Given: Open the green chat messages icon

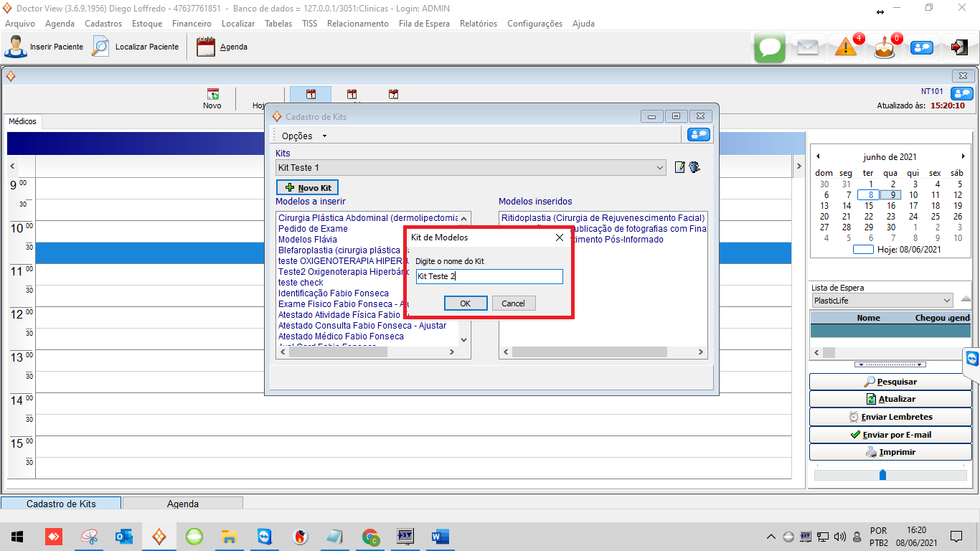Looking at the screenshot, I should point(770,47).
